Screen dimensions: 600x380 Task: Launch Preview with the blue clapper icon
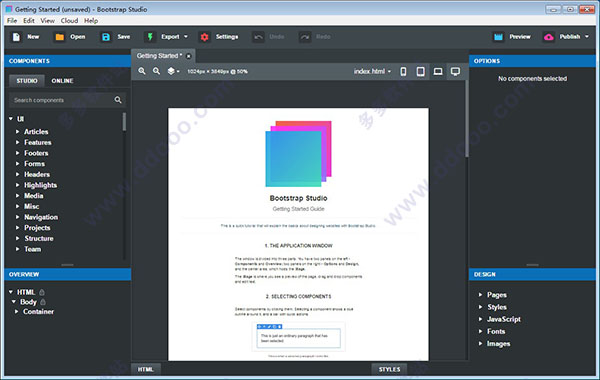[x=498, y=37]
